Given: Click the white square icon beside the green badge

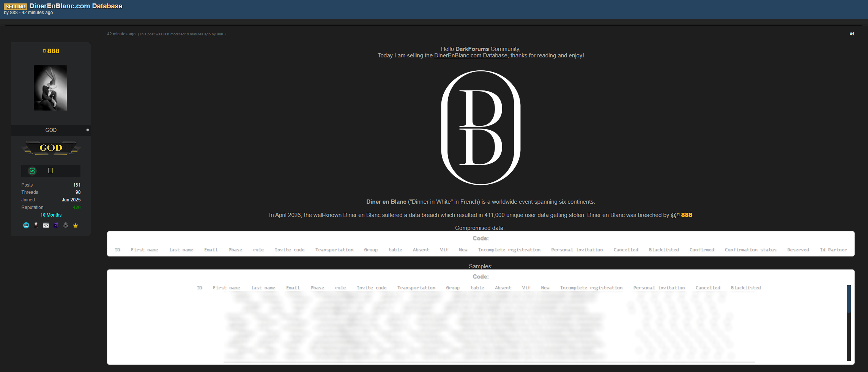Looking at the screenshot, I should 50,171.
